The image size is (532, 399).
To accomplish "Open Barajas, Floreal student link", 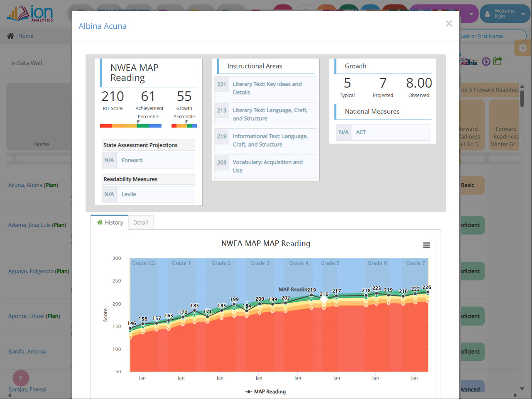I will click(x=27, y=389).
